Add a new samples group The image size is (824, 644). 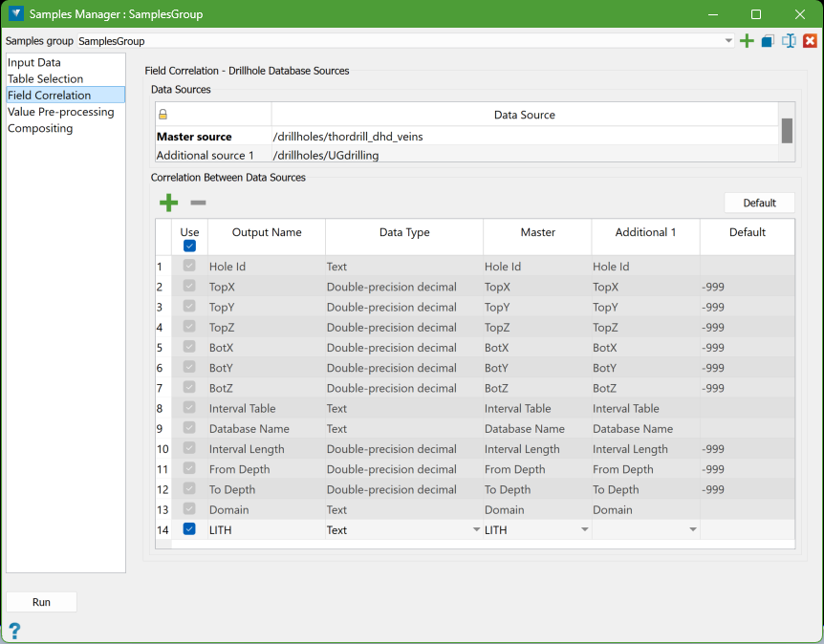click(x=747, y=41)
